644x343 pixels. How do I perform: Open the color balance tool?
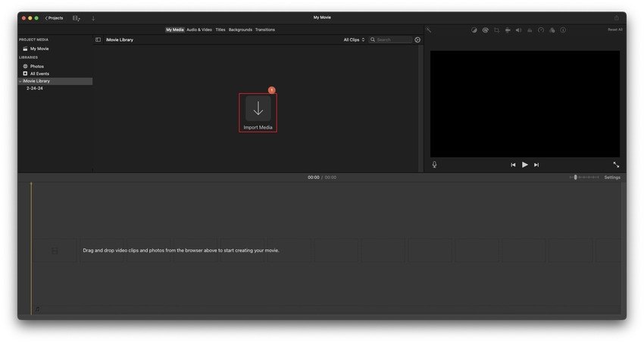pos(474,30)
